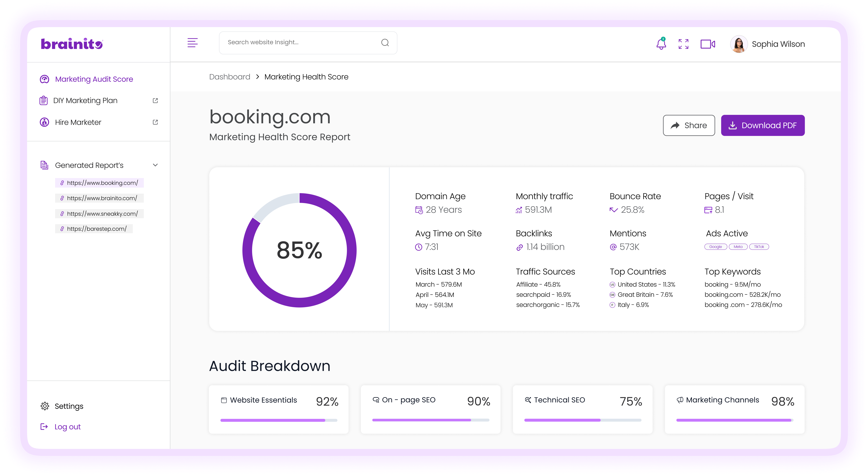Open Sophia Wilson's profile avatar
The image size is (868, 476).
pyautogui.click(x=739, y=44)
